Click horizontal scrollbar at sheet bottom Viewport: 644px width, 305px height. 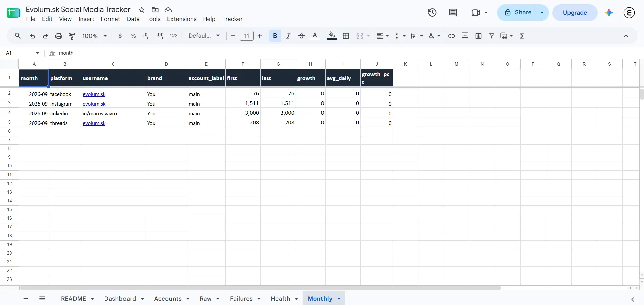tap(260, 288)
